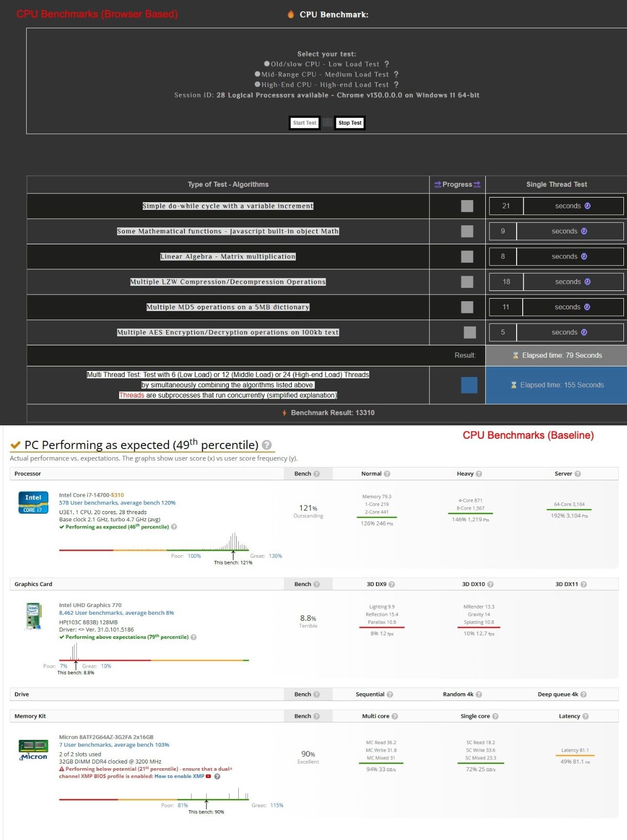Click lightning icon beside Benchmark Result
The width and height of the screenshot is (627, 840).
284,413
